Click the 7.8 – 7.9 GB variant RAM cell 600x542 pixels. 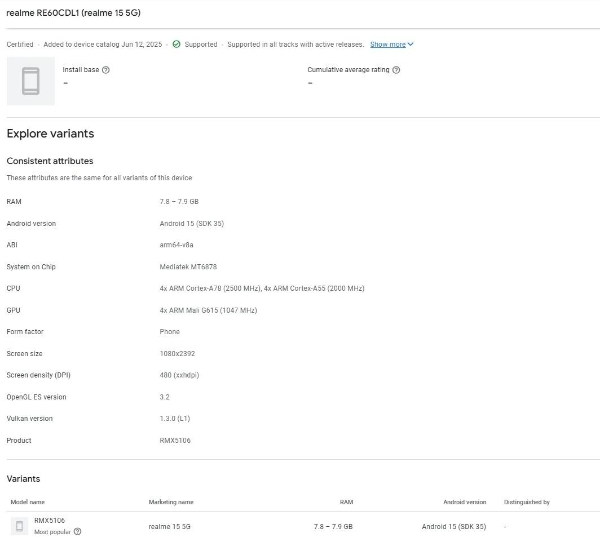333,527
